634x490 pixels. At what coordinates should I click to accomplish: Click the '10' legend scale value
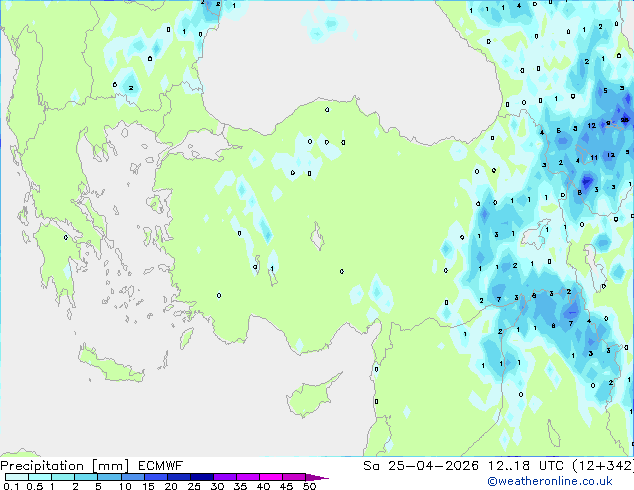click(125, 486)
